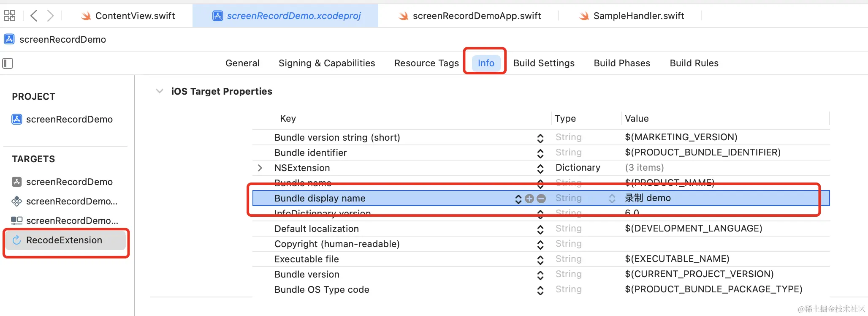This screenshot has width=868, height=316.
Task: Click value $(PRODUCT_BUNDLE_IDENTIFIER)
Action: point(703,153)
